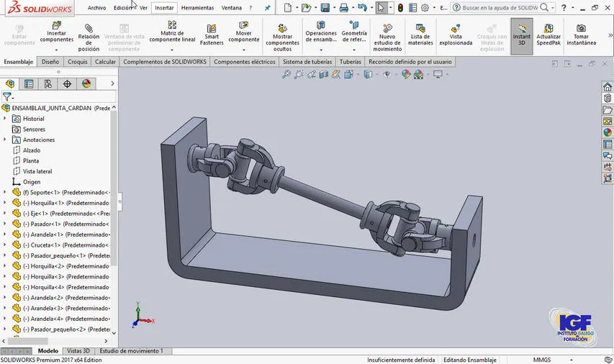Image resolution: width=614 pixels, height=364 pixels.
Task: Switch to Complementos de SOLIDWORKS tab
Action: pyautogui.click(x=164, y=61)
